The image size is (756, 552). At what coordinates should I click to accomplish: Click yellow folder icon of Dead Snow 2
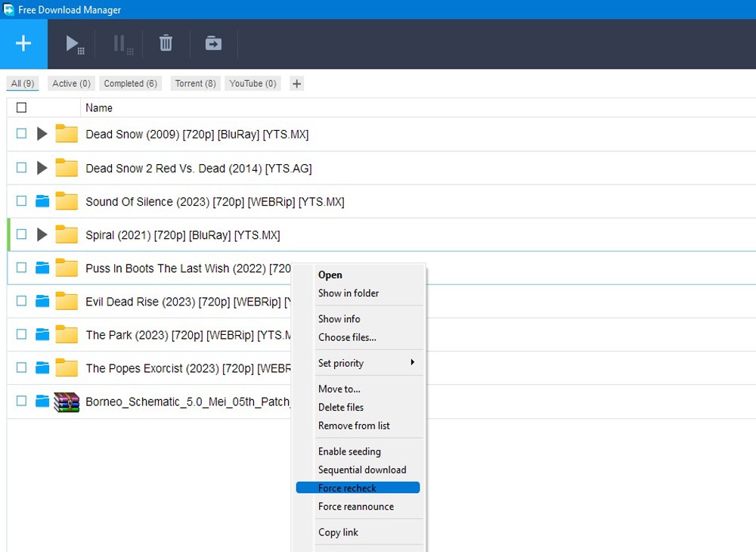tap(66, 167)
